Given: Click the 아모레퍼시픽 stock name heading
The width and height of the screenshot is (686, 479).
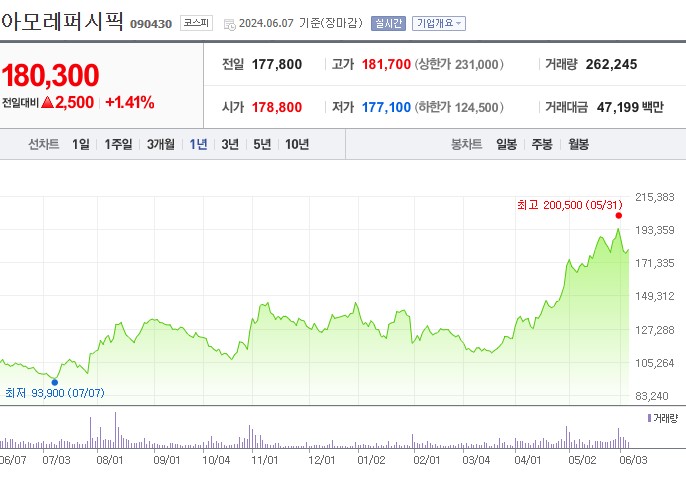Looking at the screenshot, I should (x=62, y=21).
